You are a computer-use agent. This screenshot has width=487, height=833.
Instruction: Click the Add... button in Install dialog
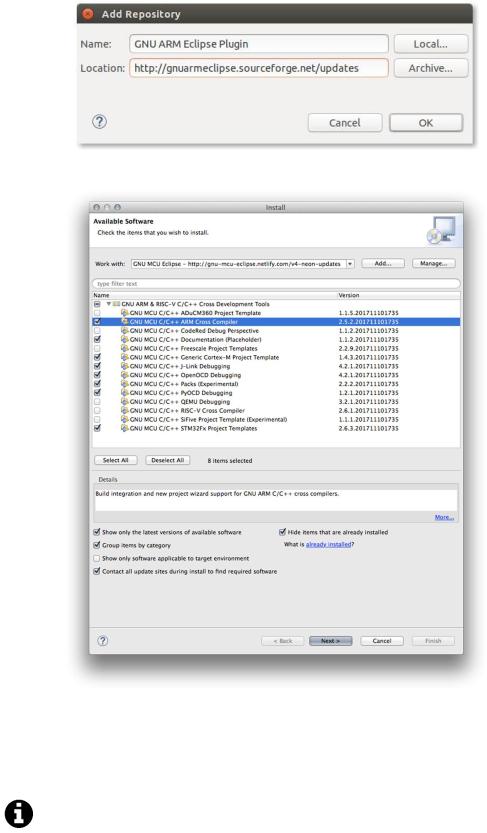(x=383, y=264)
